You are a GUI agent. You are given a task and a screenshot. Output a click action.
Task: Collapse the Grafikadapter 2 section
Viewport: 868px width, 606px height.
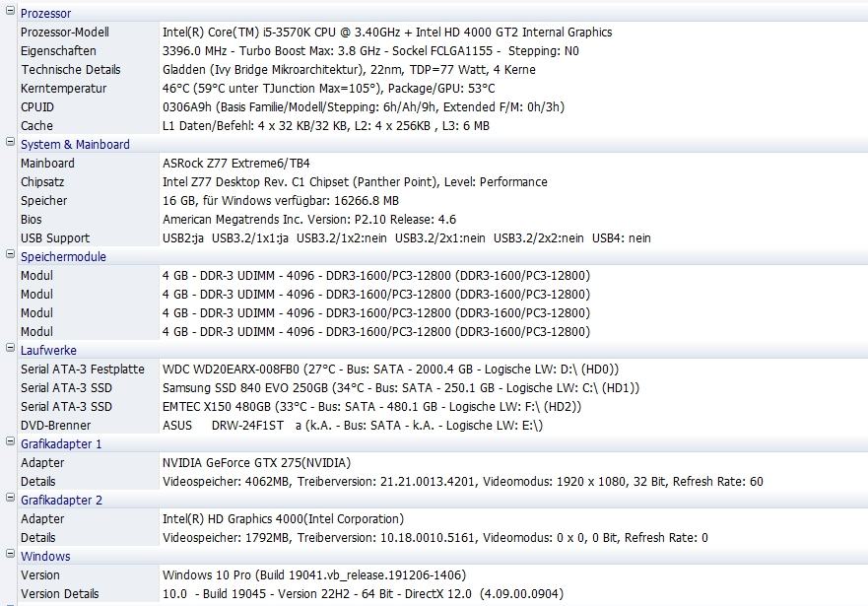[10, 498]
